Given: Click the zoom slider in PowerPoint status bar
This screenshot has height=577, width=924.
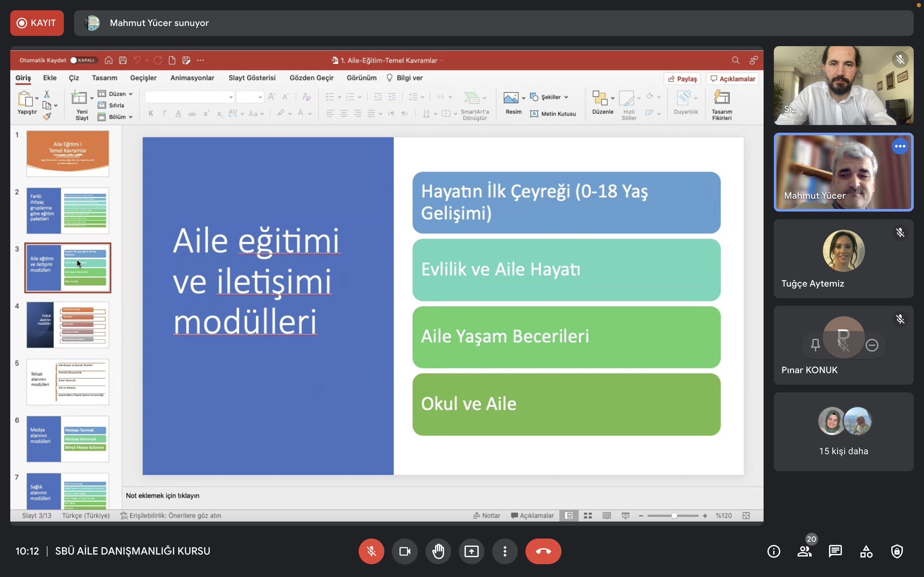Looking at the screenshot, I should tap(674, 515).
